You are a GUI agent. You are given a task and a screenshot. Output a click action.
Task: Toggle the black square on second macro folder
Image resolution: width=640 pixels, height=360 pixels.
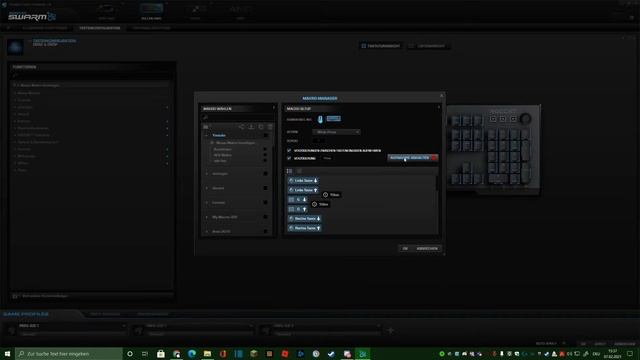[265, 174]
